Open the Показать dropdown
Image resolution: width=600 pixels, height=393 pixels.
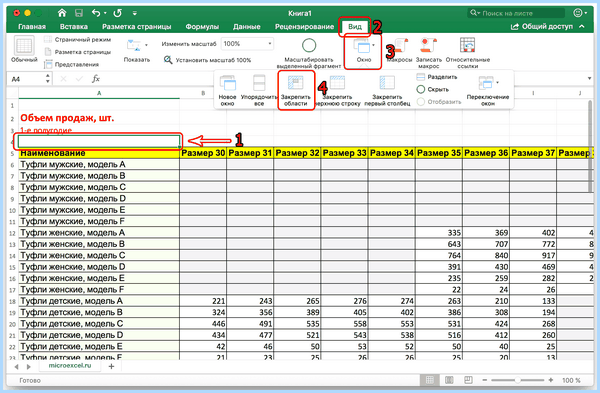tap(137, 51)
